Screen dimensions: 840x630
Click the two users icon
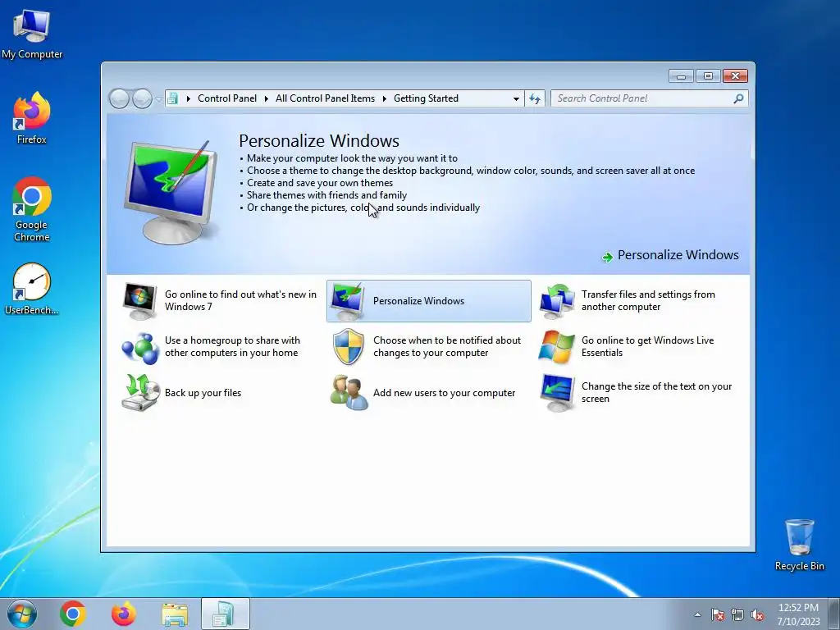348,393
